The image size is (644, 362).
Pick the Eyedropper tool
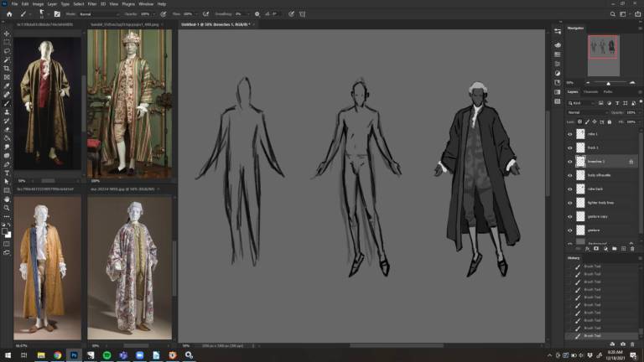[x=7, y=85]
